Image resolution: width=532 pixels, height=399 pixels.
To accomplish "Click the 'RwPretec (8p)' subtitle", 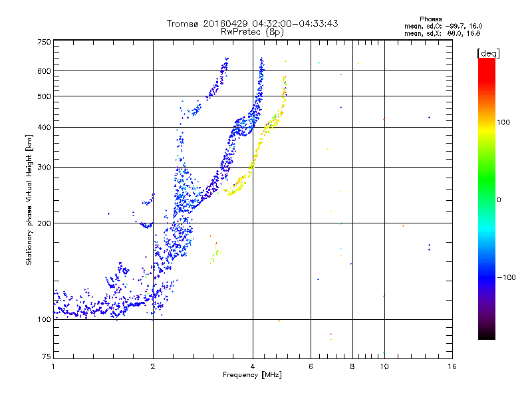I will [x=252, y=32].
